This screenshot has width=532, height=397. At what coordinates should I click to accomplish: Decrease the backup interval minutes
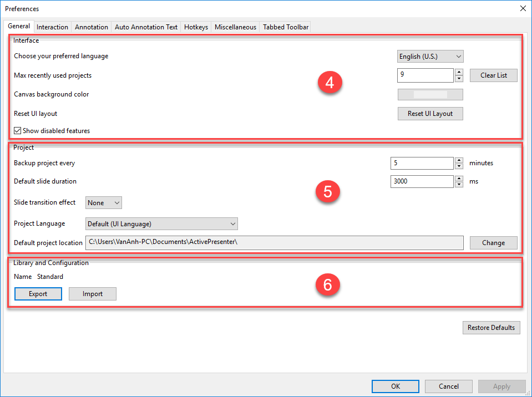point(459,166)
